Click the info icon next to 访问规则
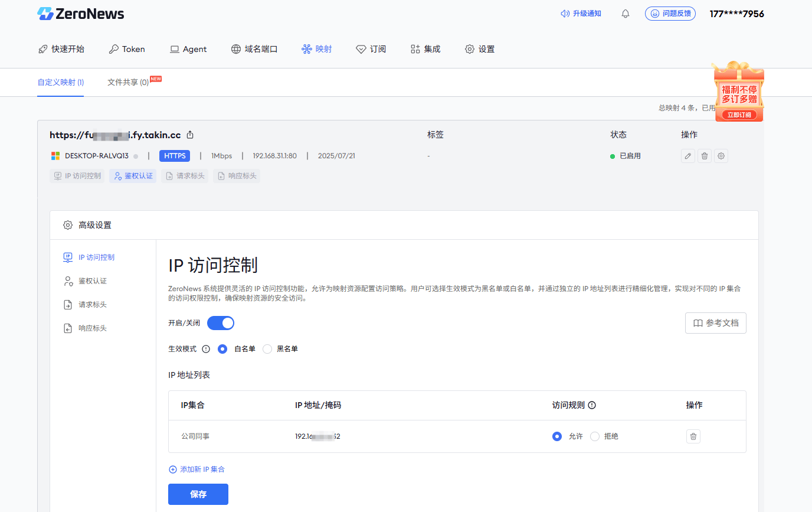This screenshot has width=812, height=512. pyautogui.click(x=592, y=405)
